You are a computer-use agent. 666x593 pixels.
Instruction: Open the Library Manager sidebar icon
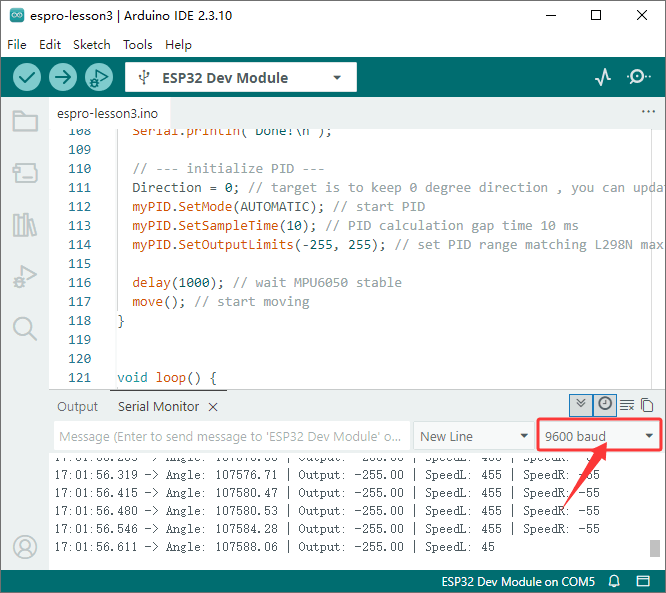25,225
